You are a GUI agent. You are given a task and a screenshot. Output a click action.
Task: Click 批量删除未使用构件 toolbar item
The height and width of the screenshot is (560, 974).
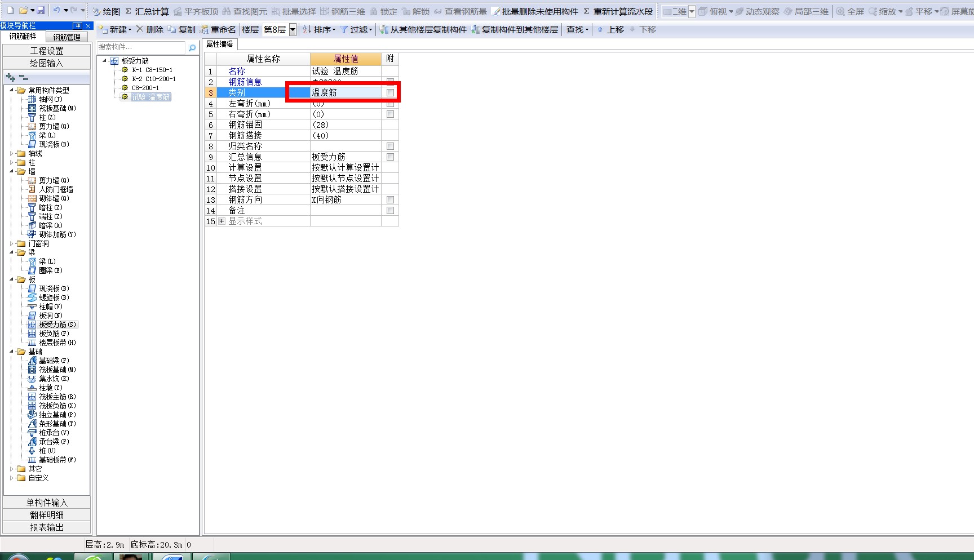(x=535, y=11)
